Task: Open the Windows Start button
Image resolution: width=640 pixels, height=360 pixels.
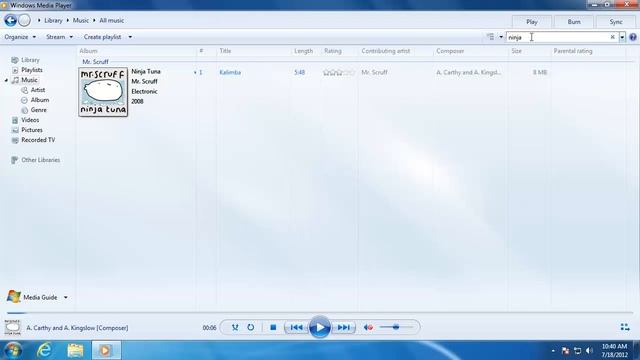Action: tap(13, 350)
